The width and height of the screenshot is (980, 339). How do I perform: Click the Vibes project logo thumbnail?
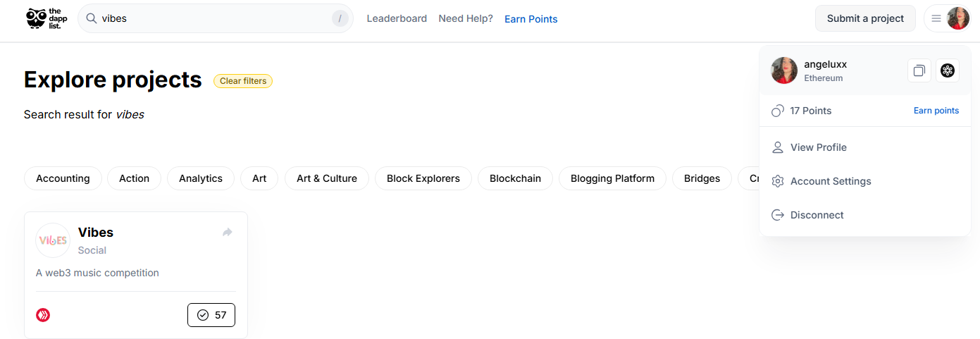click(53, 240)
